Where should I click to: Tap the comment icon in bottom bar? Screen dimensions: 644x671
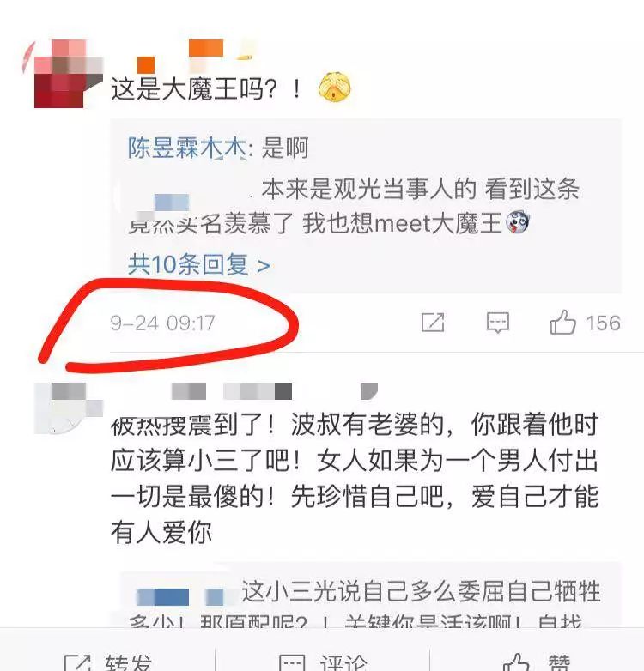click(292, 663)
